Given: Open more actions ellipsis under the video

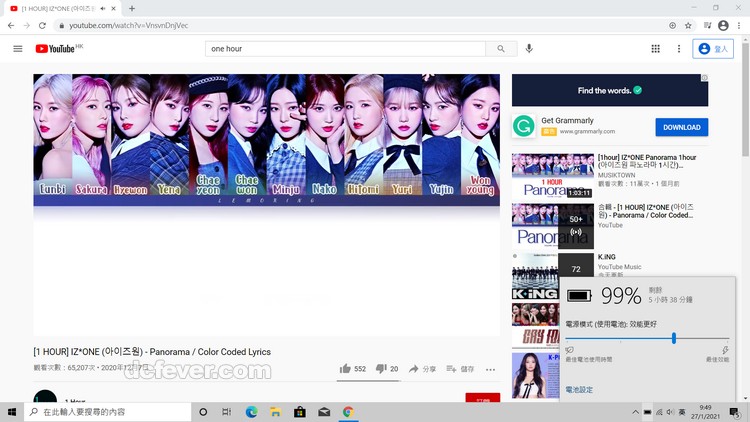Looking at the screenshot, I should point(490,369).
